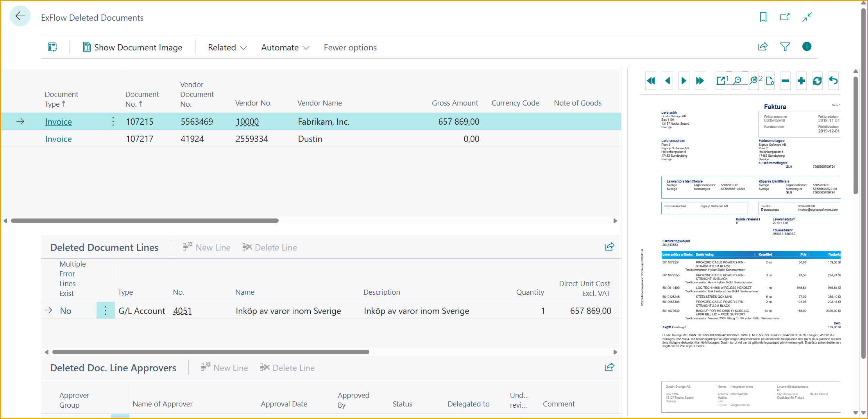Expand the Automate dropdown menu

[x=285, y=48]
